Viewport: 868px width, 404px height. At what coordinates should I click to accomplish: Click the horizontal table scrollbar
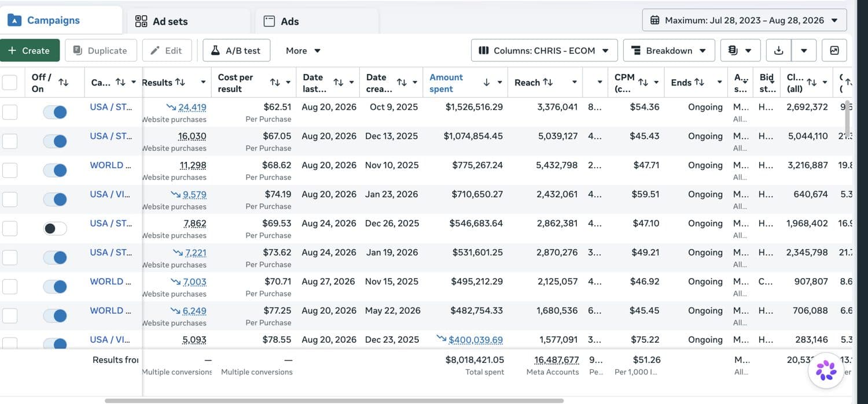[334, 401]
